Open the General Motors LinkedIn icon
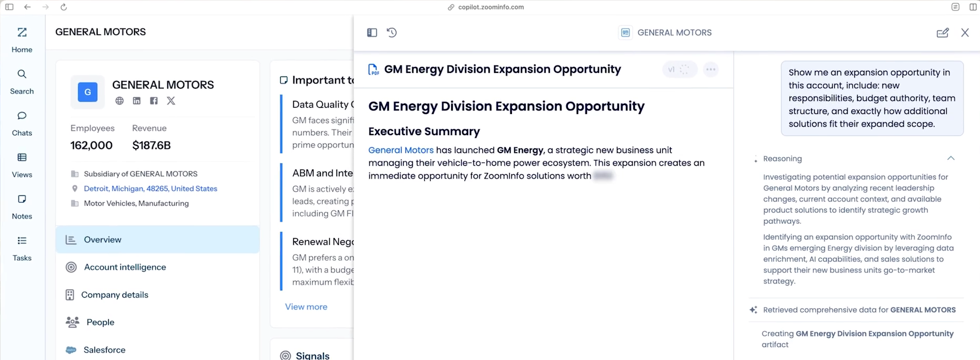 click(x=137, y=101)
